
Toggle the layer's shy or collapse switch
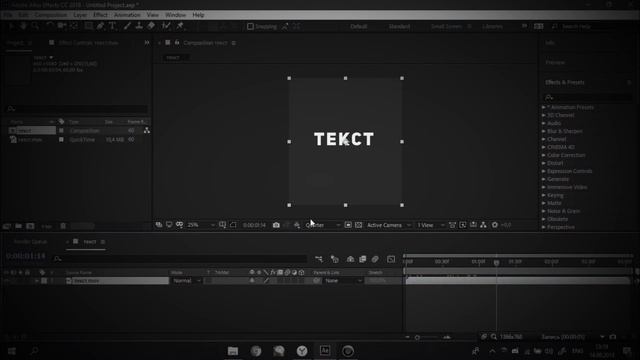[252, 281]
